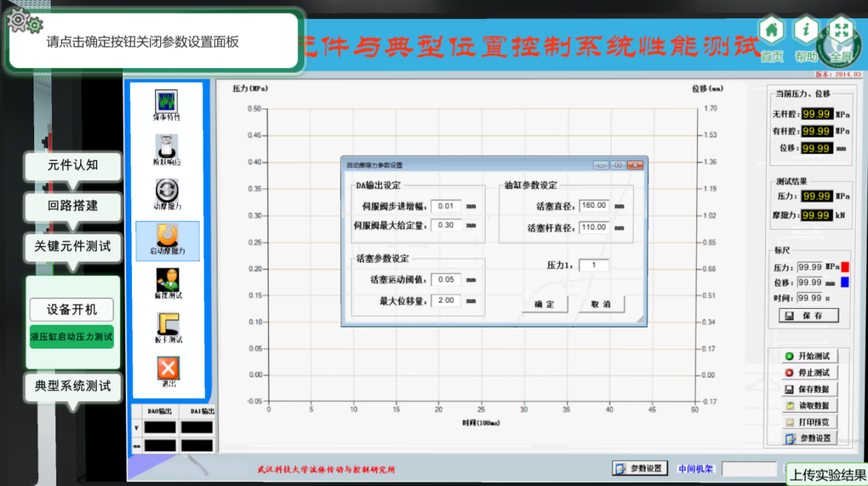
Task: Click the 伺服阀步进增幅 input field
Action: 446,206
